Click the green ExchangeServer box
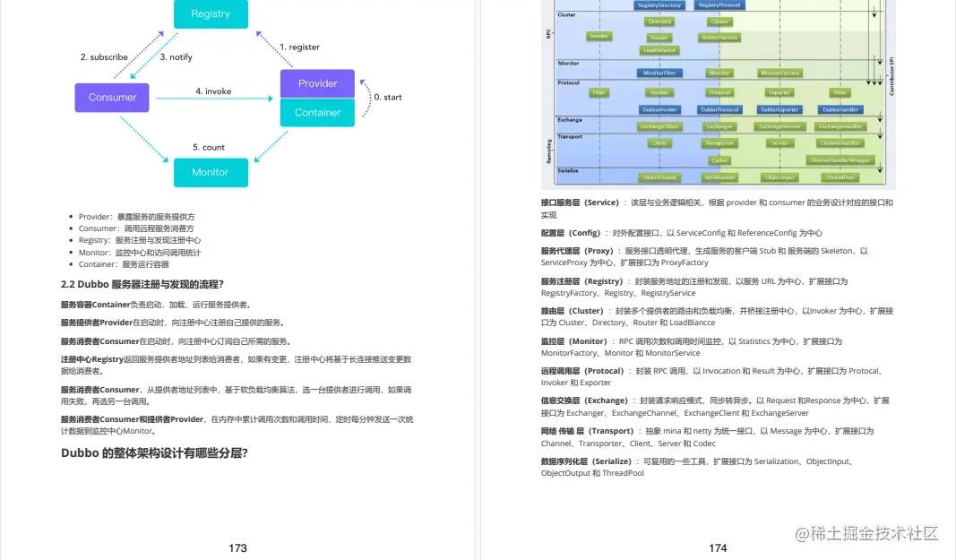Image resolution: width=956 pixels, height=560 pixels. pyautogui.click(x=779, y=126)
